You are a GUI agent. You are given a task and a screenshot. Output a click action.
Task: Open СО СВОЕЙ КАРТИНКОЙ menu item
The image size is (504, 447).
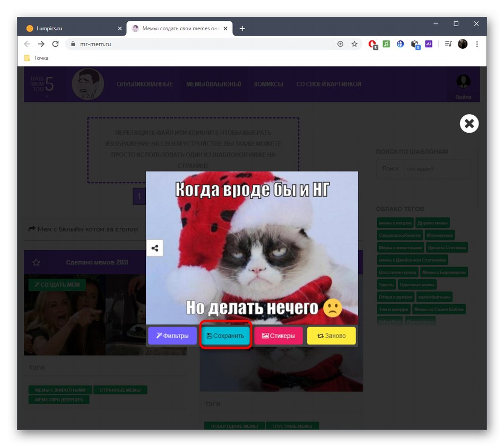pos(328,84)
